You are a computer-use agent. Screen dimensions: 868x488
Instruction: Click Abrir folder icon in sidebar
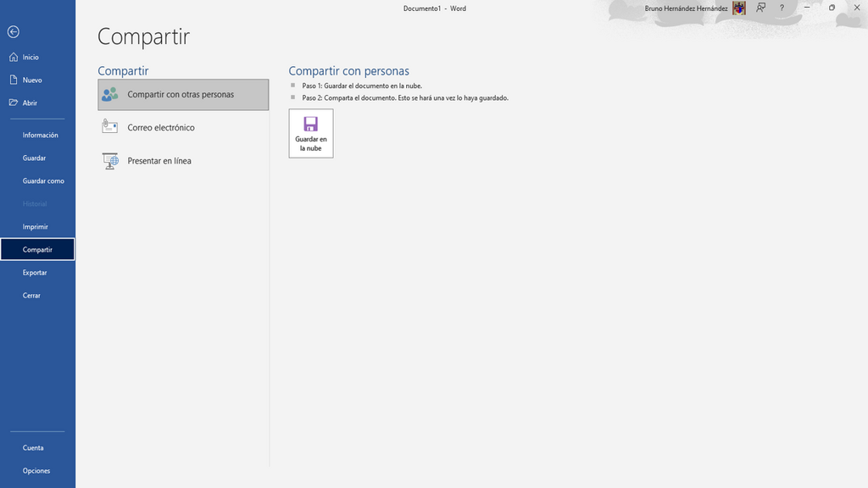click(14, 103)
